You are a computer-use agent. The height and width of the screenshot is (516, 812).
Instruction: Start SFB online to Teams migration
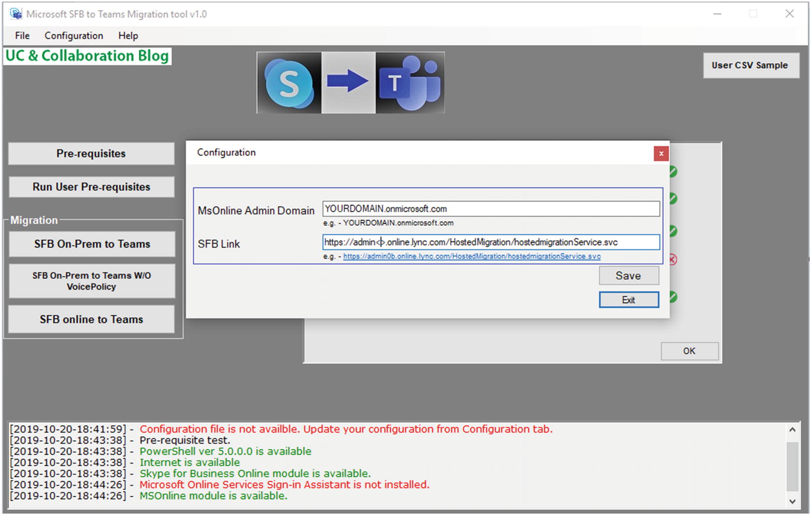click(x=91, y=319)
